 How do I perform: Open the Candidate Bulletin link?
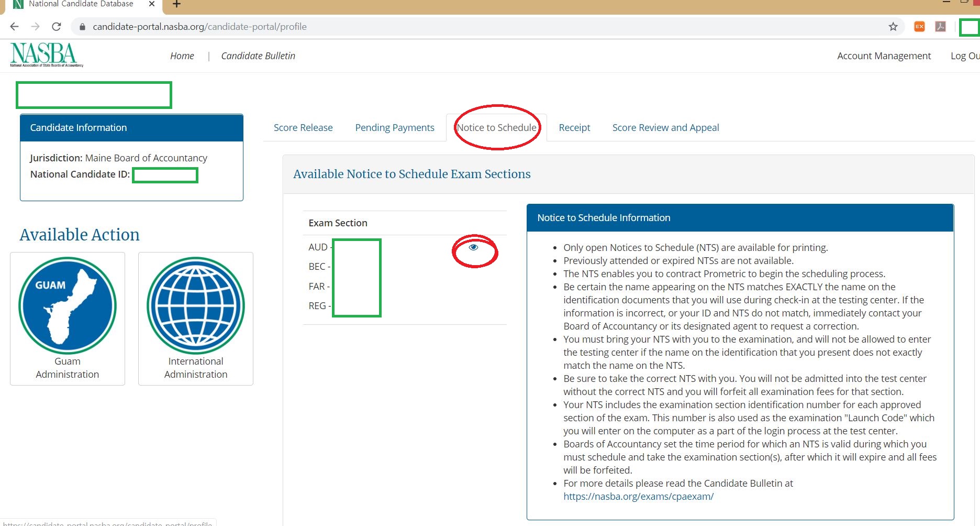[x=258, y=56]
